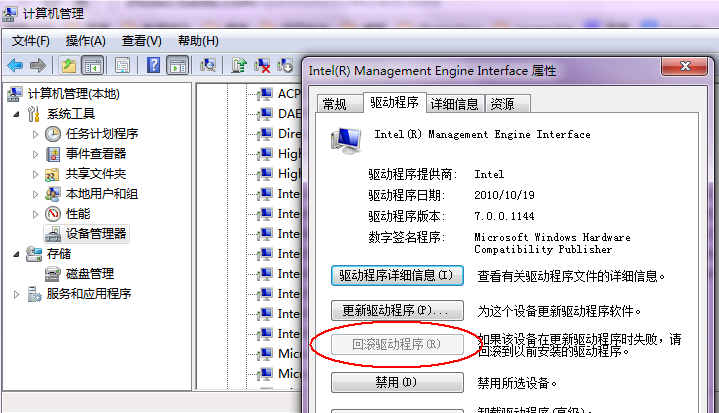Toggle the Show/Hide Console Tree toolbar icon
Screen dimensions: 719x413
[93, 66]
